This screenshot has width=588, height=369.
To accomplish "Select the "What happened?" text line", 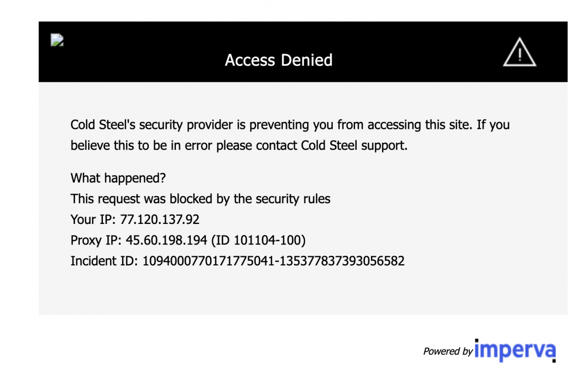I will tap(118, 178).
